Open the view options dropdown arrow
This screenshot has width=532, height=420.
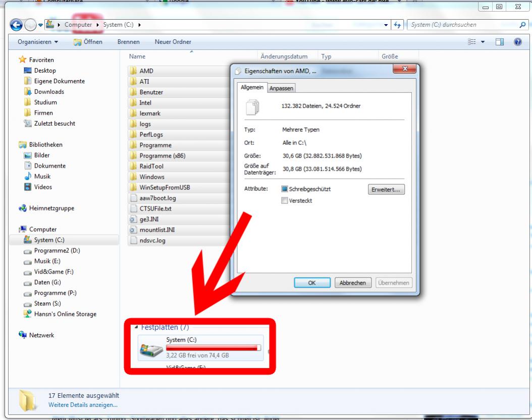pos(483,42)
